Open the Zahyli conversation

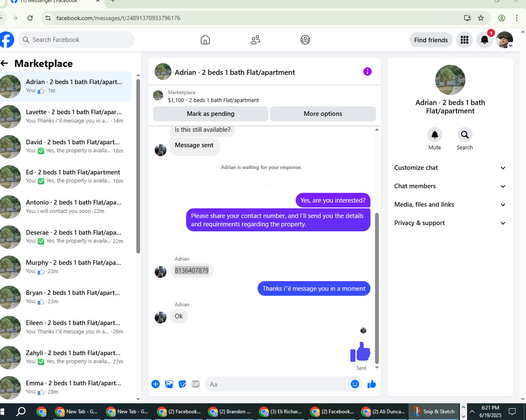(x=66, y=357)
